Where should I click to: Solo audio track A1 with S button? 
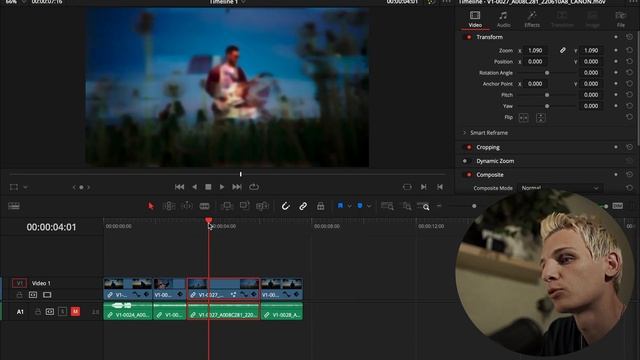(x=62, y=311)
